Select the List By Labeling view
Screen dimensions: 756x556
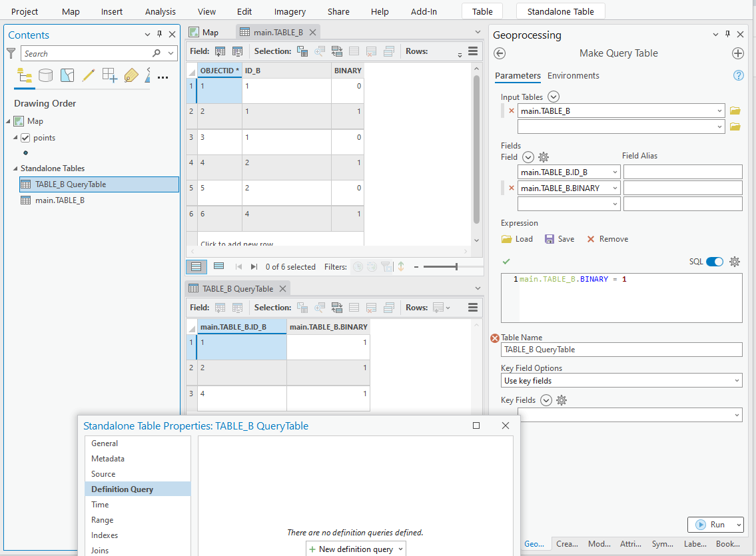click(131, 75)
